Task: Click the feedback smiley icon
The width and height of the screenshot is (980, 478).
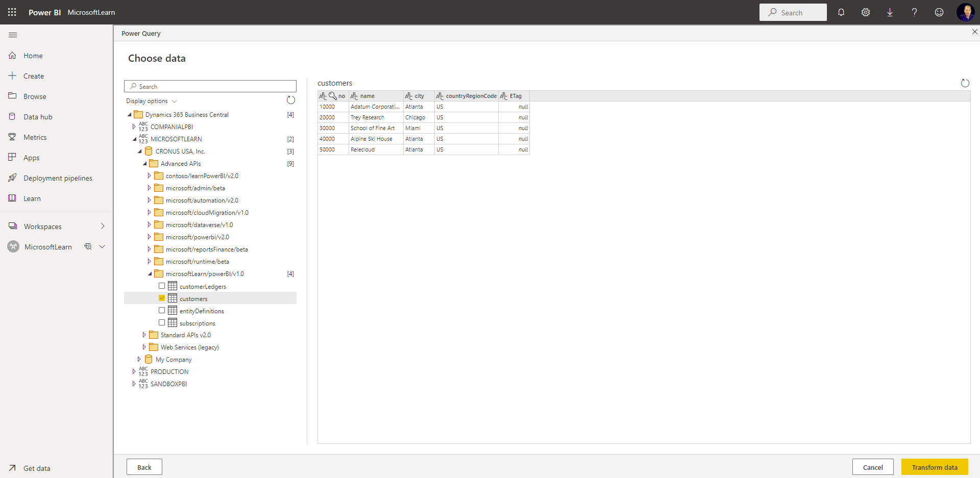Action: (x=939, y=12)
